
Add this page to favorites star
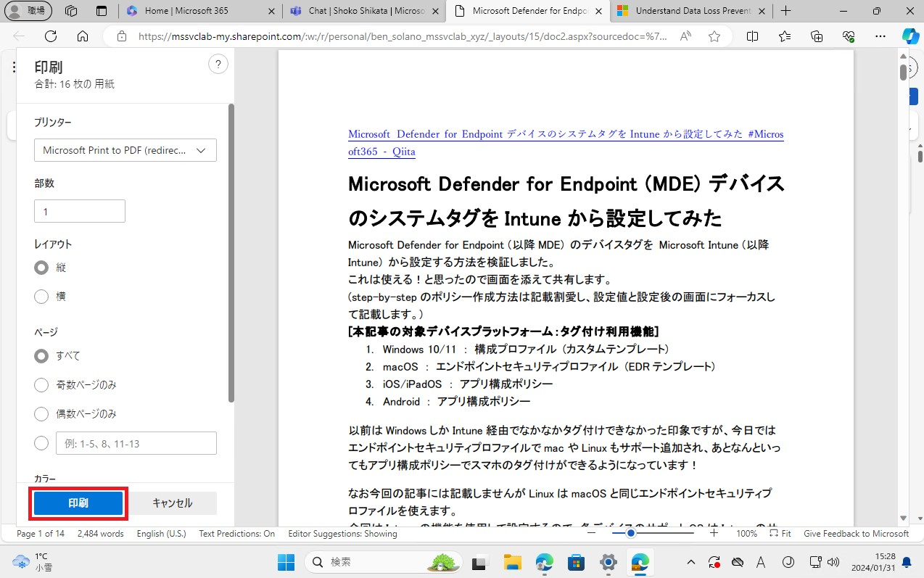(x=714, y=36)
